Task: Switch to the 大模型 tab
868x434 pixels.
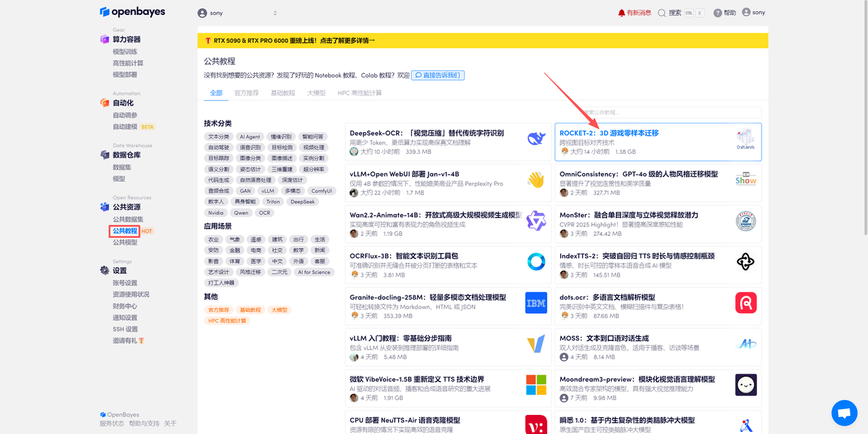Action: pos(316,93)
